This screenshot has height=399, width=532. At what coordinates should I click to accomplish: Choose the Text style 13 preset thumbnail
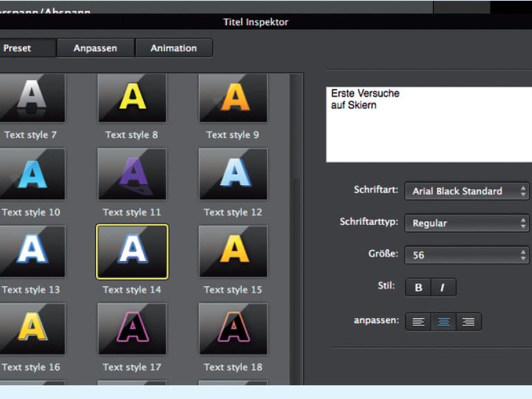click(x=32, y=251)
